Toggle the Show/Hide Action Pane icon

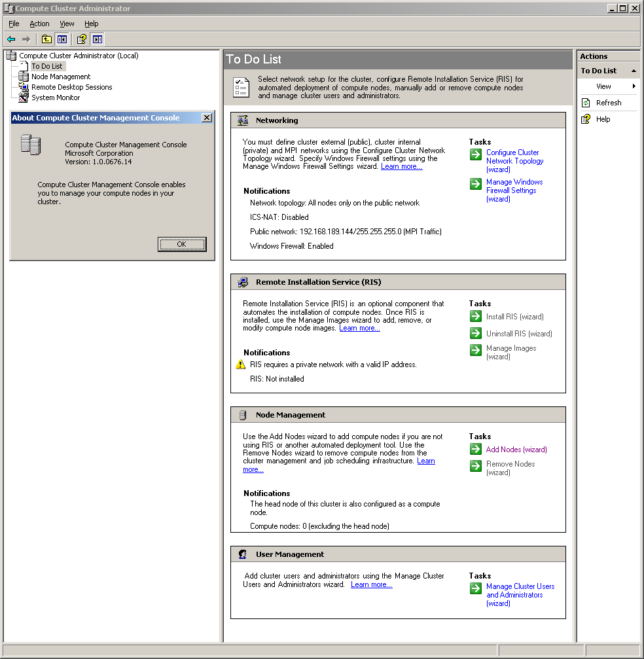click(98, 39)
